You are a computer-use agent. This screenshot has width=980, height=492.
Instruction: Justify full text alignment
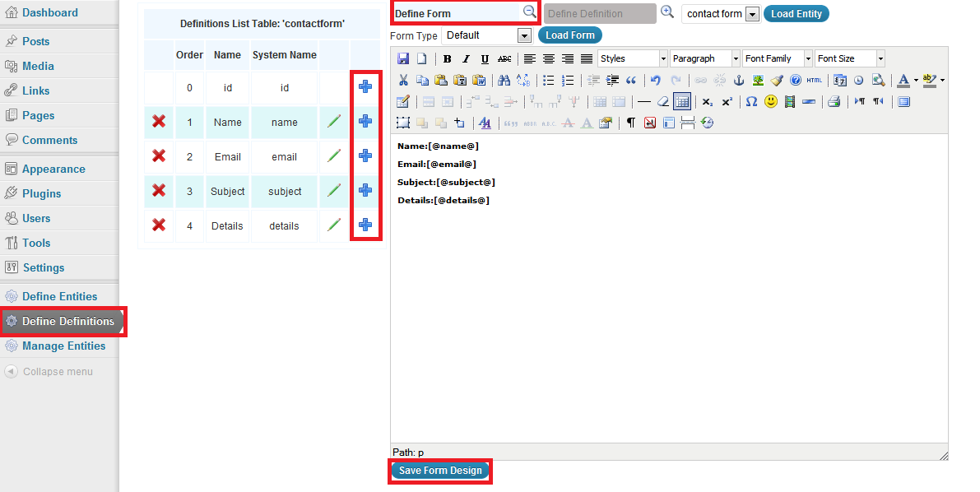pyautogui.click(x=586, y=58)
